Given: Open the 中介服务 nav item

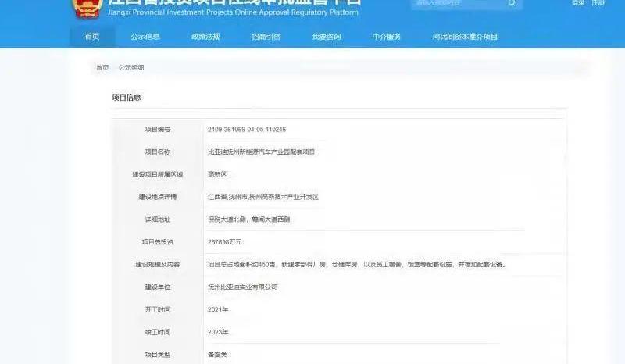Looking at the screenshot, I should (x=386, y=37).
